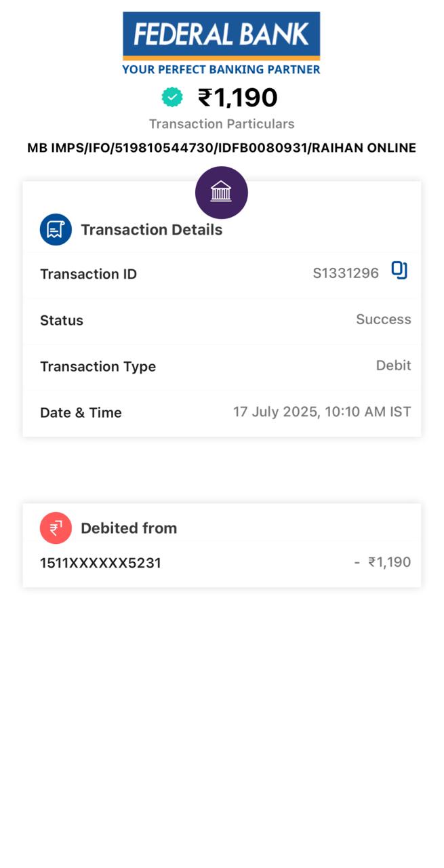Click the Federal Bank logo
The height and width of the screenshot is (868, 444).
pos(221,43)
